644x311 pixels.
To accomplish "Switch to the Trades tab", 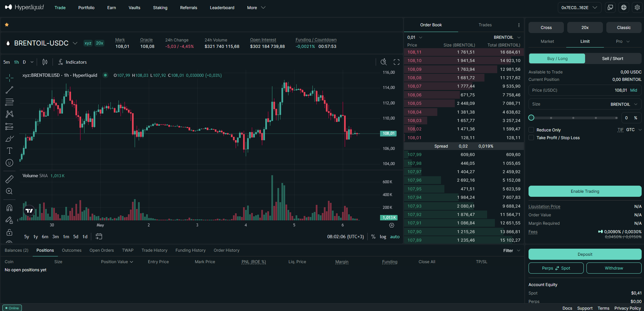I will tap(485, 25).
